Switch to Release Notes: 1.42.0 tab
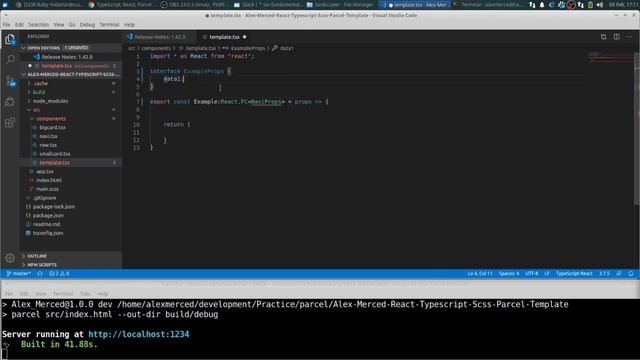Viewport: 640px width, 360px height. click(x=160, y=37)
